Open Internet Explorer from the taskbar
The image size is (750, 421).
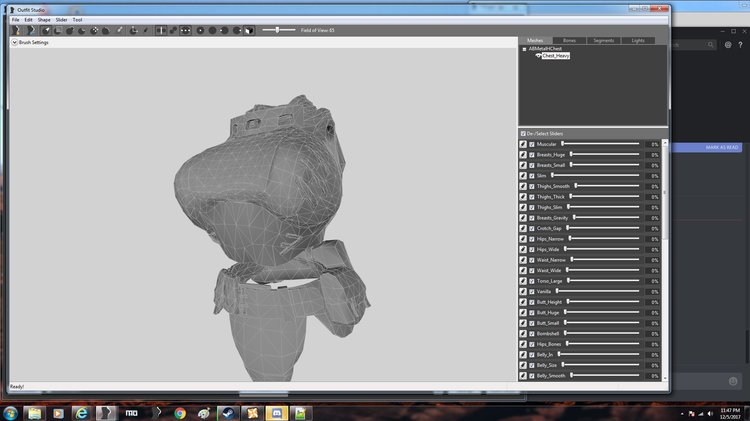click(x=82, y=413)
